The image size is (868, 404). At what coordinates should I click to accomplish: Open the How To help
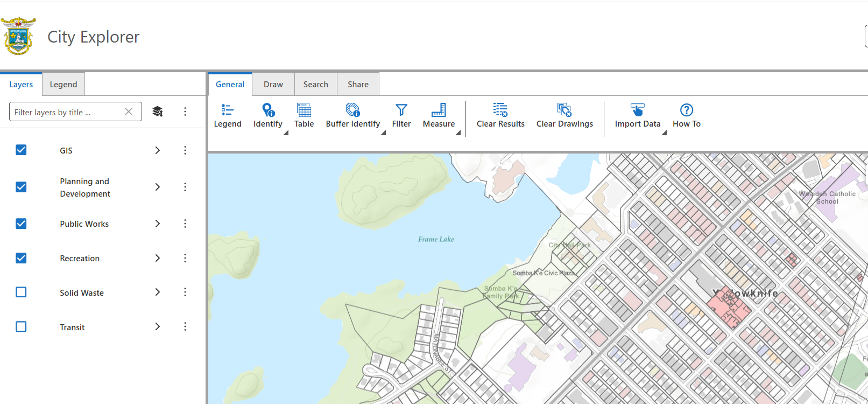click(x=687, y=116)
